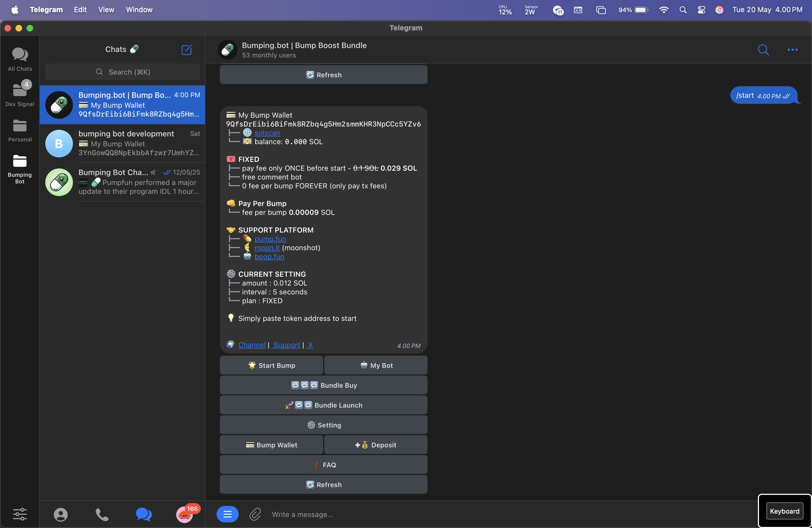This screenshot has height=528, width=812.
Task: Toggle the Keyboard button
Action: pyautogui.click(x=784, y=511)
